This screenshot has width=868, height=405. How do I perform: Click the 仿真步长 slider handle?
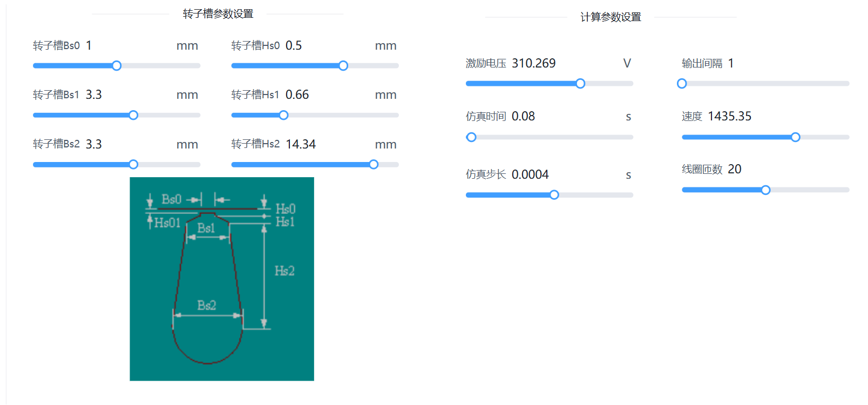554,195
